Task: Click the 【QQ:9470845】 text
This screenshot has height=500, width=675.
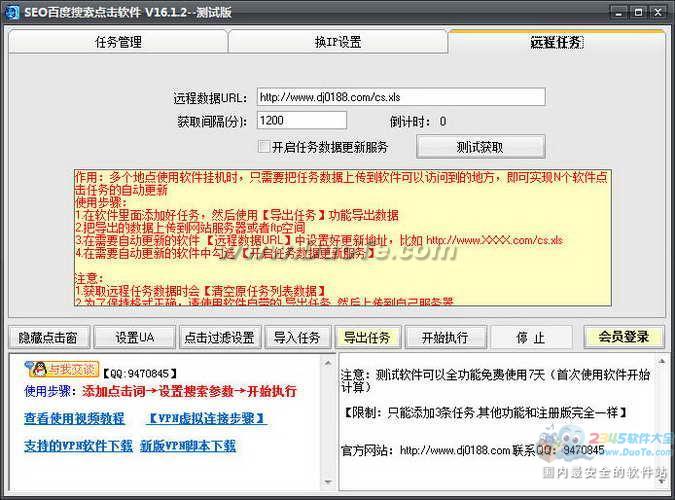Action: click(x=139, y=373)
